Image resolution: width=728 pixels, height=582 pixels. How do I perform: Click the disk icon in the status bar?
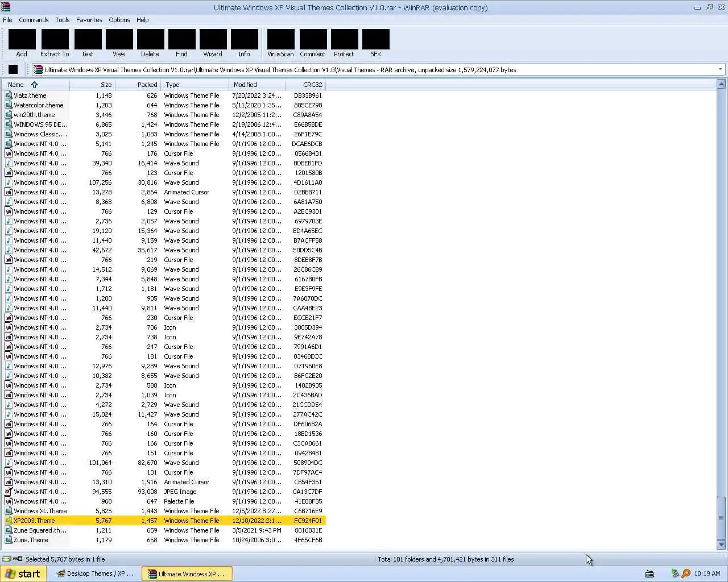pyautogui.click(x=7, y=559)
